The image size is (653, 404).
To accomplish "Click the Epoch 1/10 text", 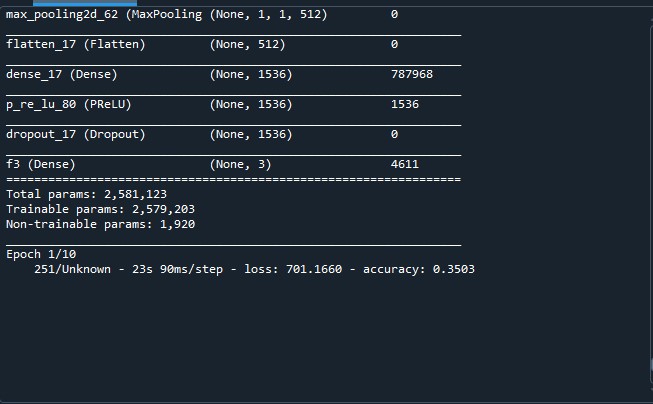I will (x=38, y=254).
